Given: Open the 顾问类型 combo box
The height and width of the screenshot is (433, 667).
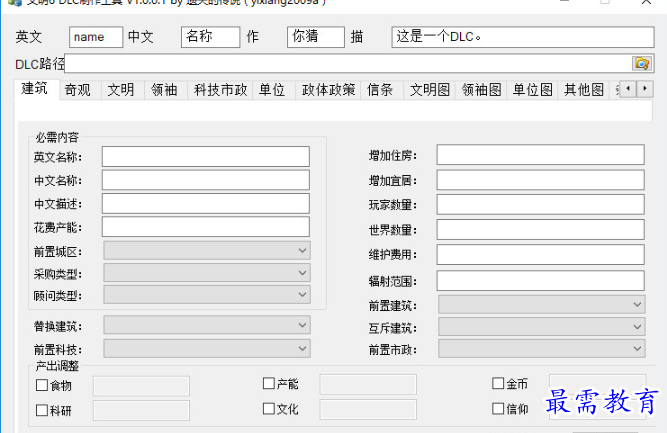Looking at the screenshot, I should pos(207,294).
